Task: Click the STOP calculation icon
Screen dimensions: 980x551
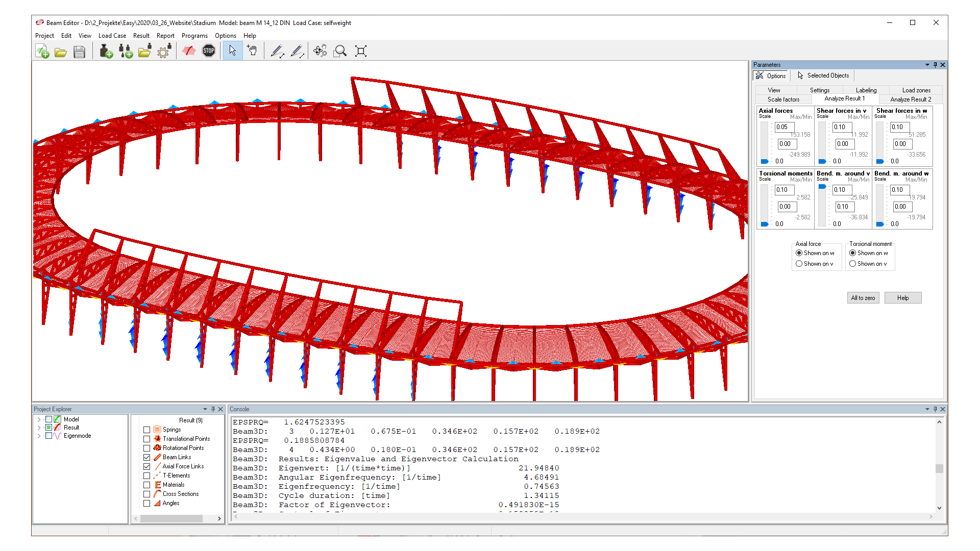Action: click(209, 51)
